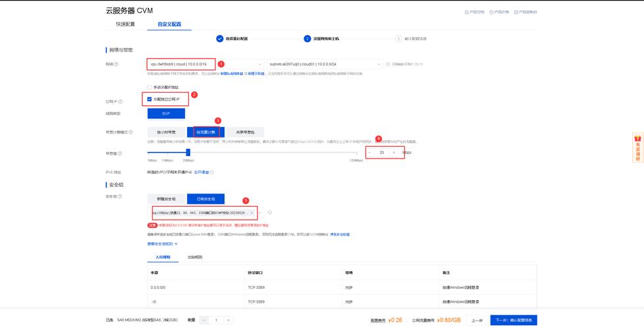Click help icon next to 带宽计费模式
The height and width of the screenshot is (329, 644).
pyautogui.click(x=130, y=132)
